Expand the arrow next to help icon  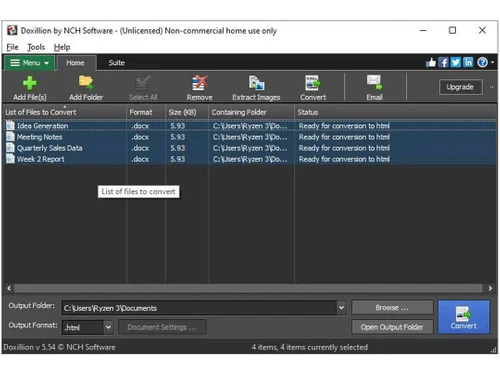(x=492, y=62)
